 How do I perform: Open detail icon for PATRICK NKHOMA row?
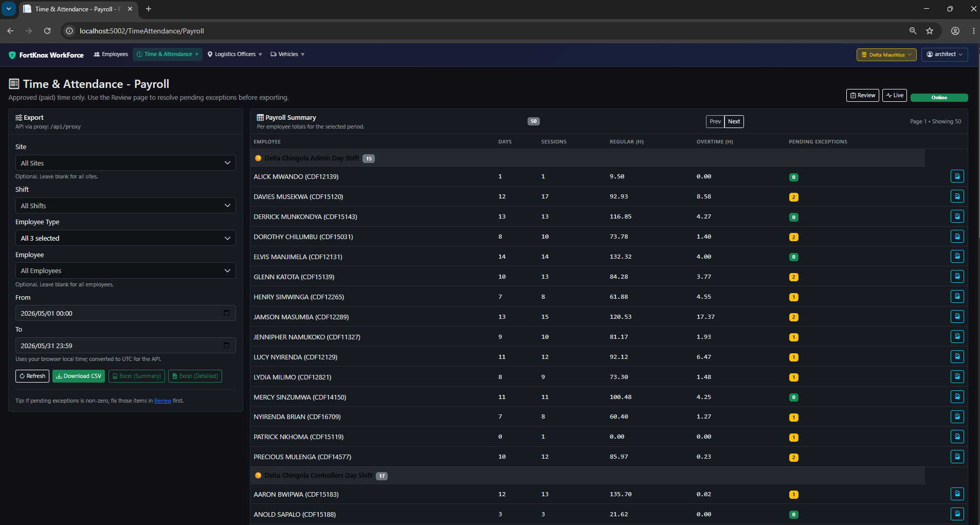[957, 437]
